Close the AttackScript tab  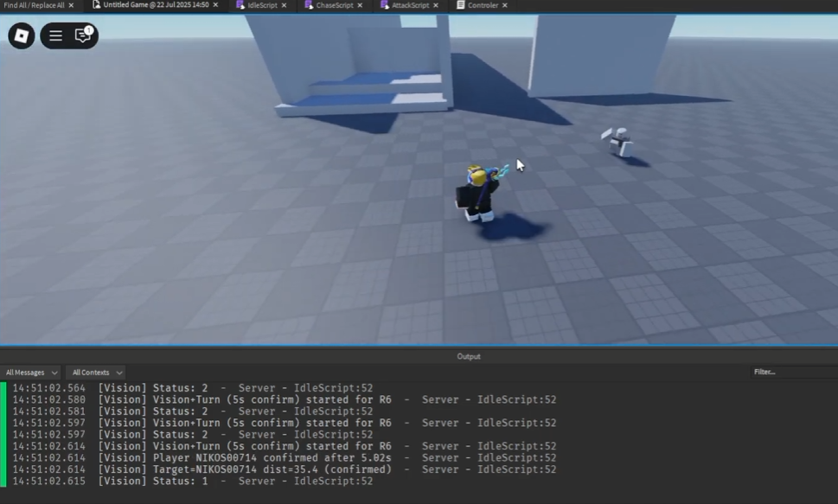tap(436, 5)
